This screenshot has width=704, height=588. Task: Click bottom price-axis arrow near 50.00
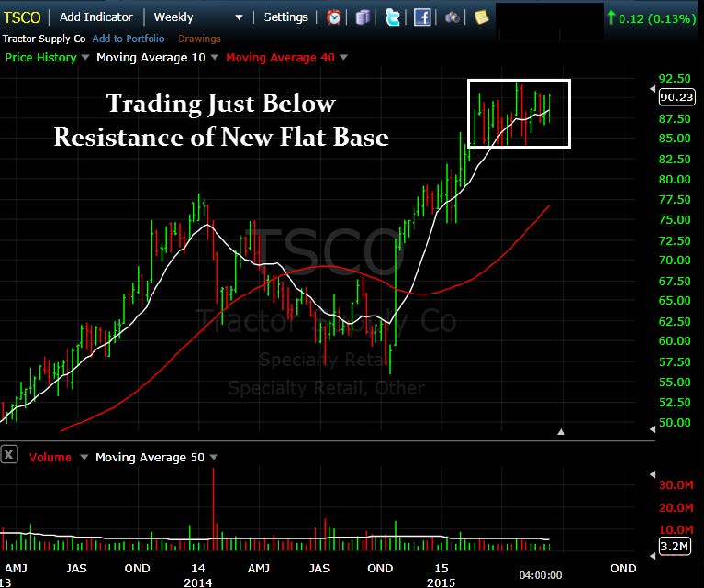(653, 429)
